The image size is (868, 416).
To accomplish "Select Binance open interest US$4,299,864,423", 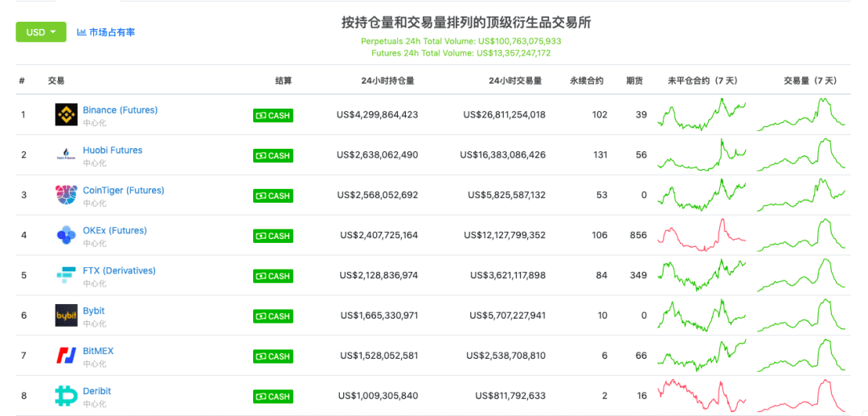I will tap(377, 115).
